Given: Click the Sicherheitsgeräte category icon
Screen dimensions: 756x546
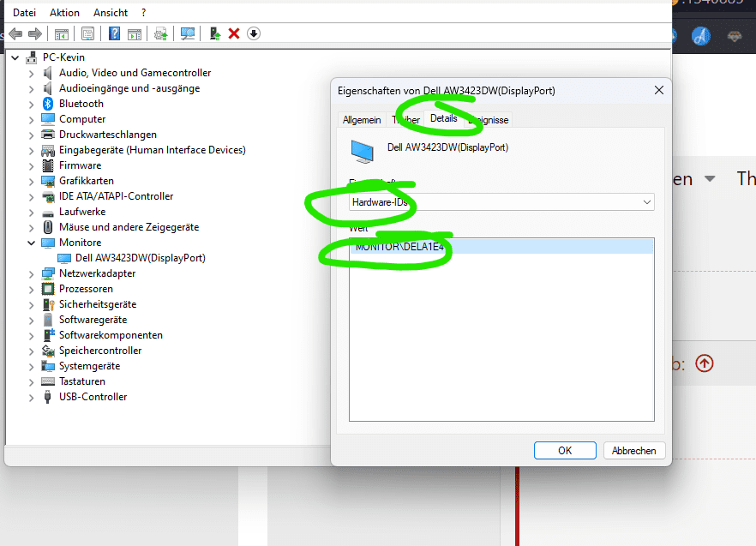Looking at the screenshot, I should (48, 304).
